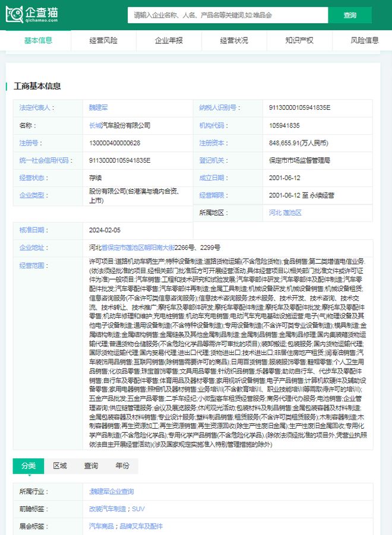Click the 登记机关 label link
This screenshot has height=535, width=392.
tap(211, 160)
